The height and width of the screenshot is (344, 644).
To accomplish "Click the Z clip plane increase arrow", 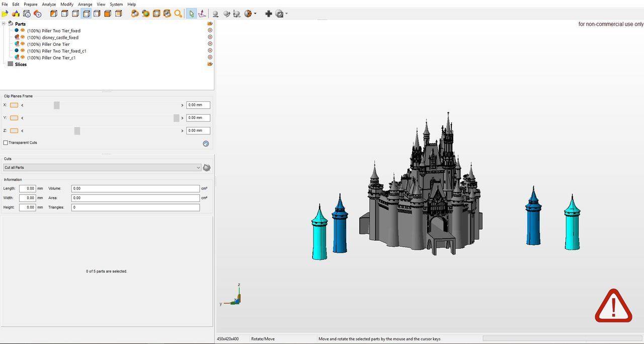I will [182, 130].
